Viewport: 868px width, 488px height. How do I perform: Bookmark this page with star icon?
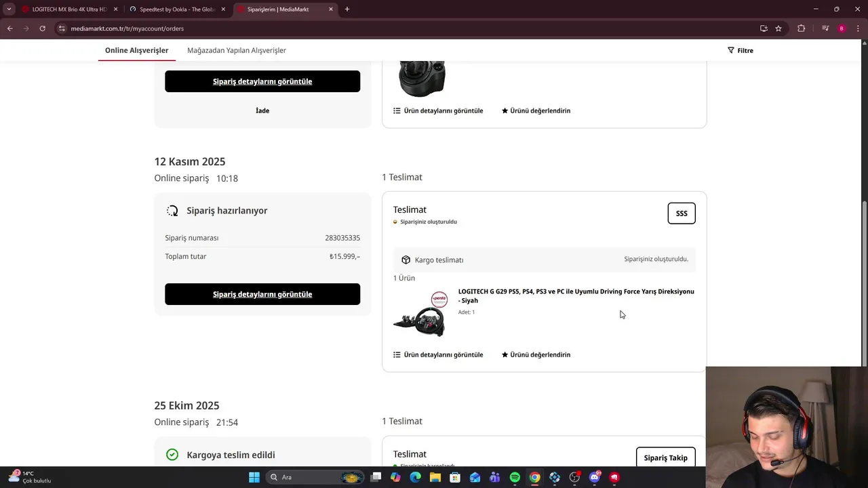[778, 28]
